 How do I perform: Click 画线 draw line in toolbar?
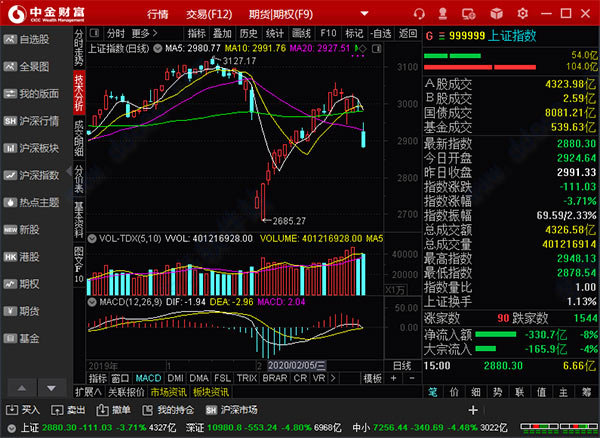(301, 34)
